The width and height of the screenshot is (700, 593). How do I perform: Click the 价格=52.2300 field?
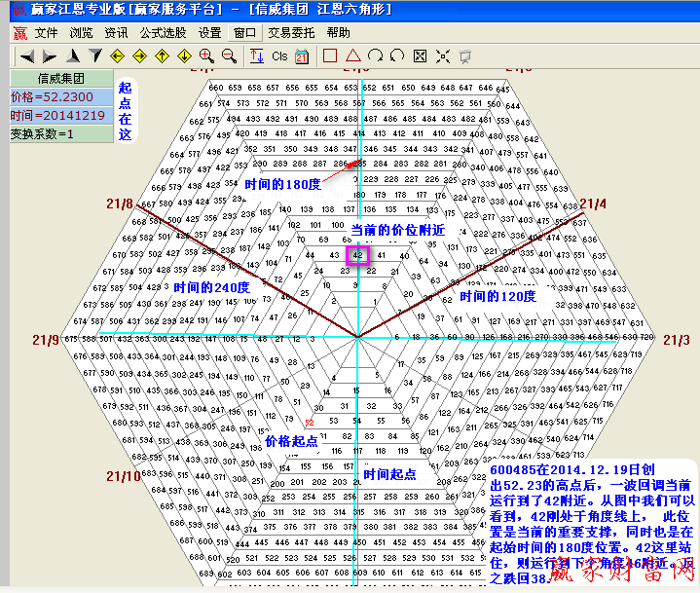[x=59, y=96]
